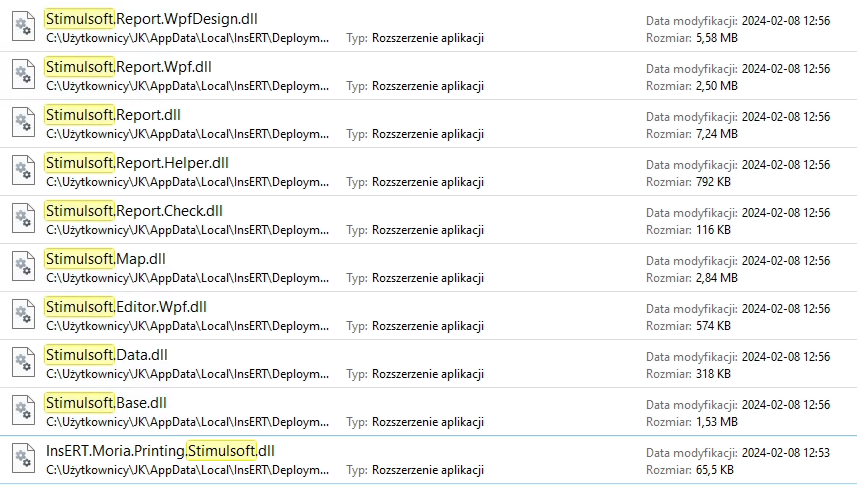The height and width of the screenshot is (495, 857).
Task: Click the DLL icon of Stimulsoft.Data.dll
Action: (24, 363)
